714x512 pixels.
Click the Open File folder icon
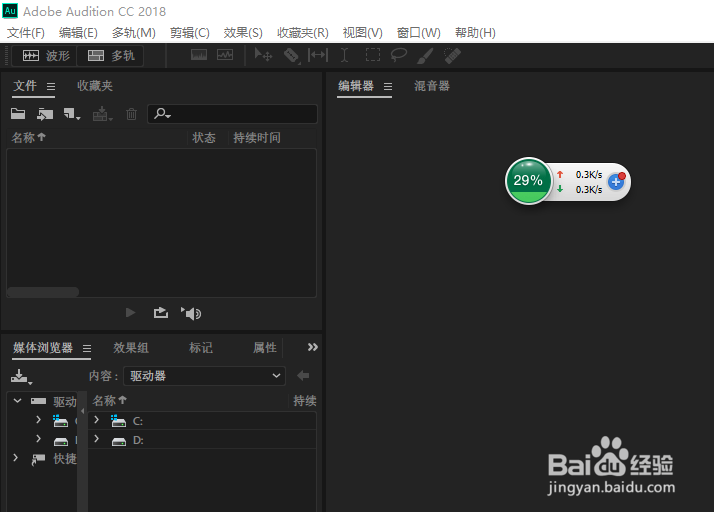point(18,113)
